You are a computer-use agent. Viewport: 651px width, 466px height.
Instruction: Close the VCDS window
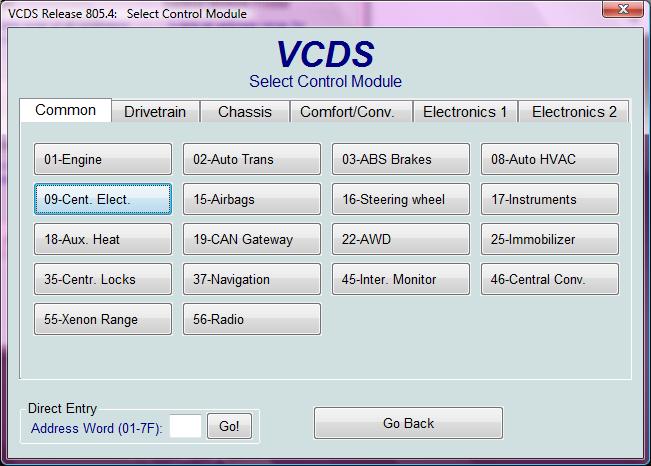[622, 9]
